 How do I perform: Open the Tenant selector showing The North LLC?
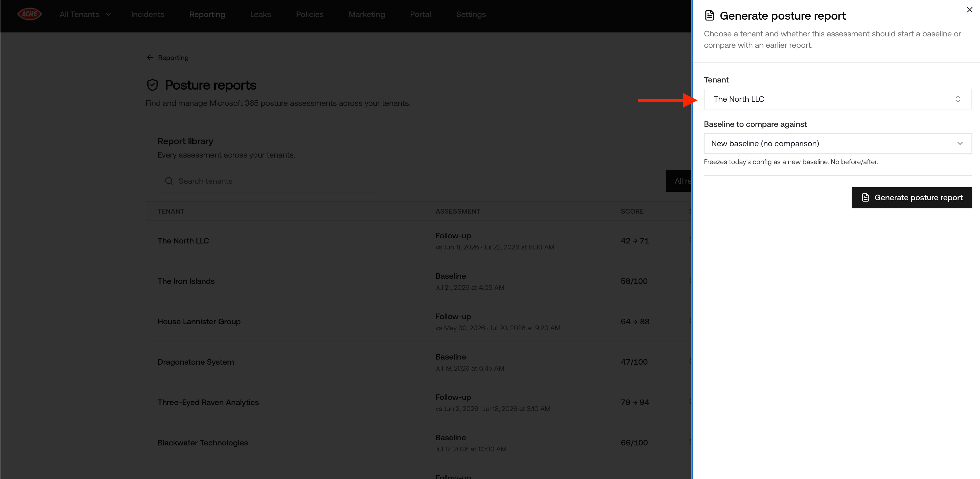coord(837,99)
